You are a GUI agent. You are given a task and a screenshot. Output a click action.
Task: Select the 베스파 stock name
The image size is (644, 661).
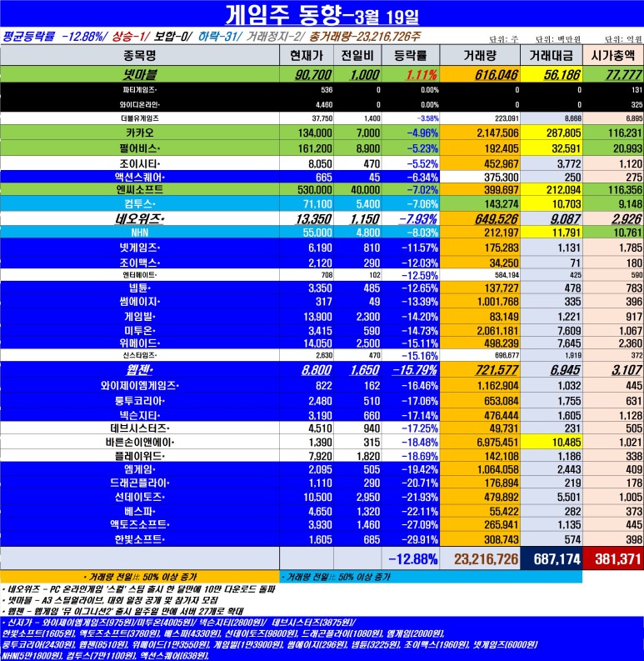click(x=139, y=512)
